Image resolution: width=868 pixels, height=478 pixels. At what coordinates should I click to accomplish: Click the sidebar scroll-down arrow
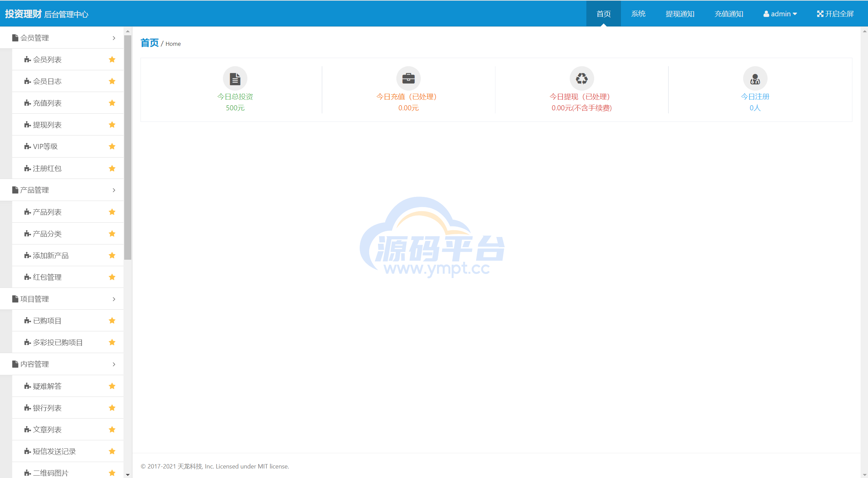pos(128,475)
